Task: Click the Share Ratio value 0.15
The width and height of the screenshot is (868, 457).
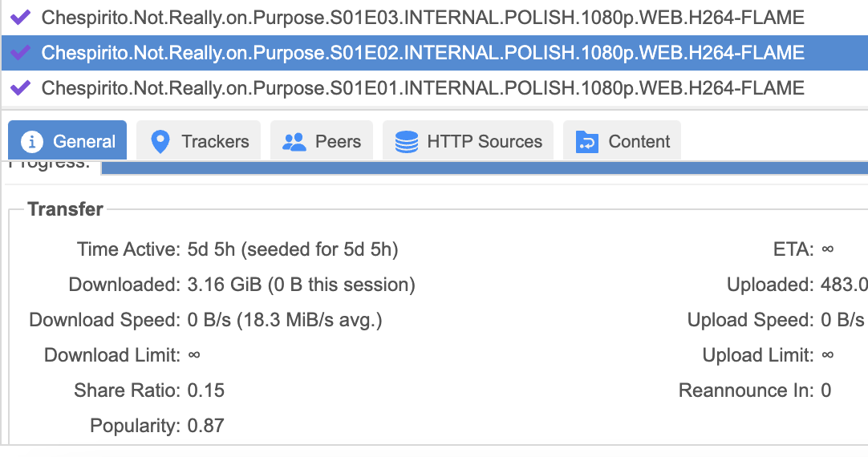Action: (x=206, y=390)
